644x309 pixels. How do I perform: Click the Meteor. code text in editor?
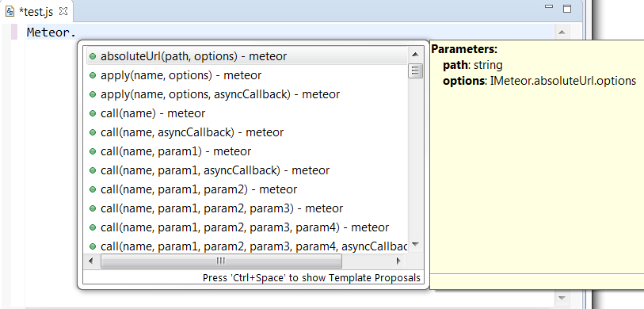pos(51,32)
